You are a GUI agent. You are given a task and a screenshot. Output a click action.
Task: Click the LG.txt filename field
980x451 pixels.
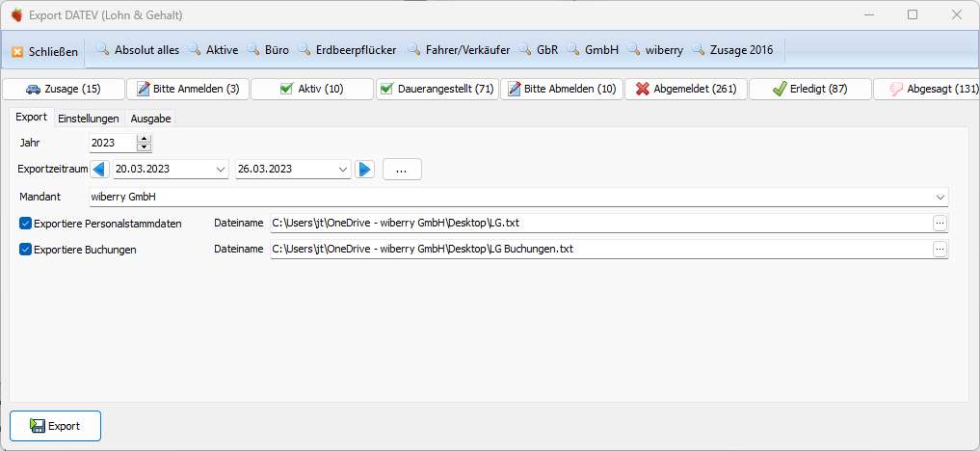[x=600, y=223]
